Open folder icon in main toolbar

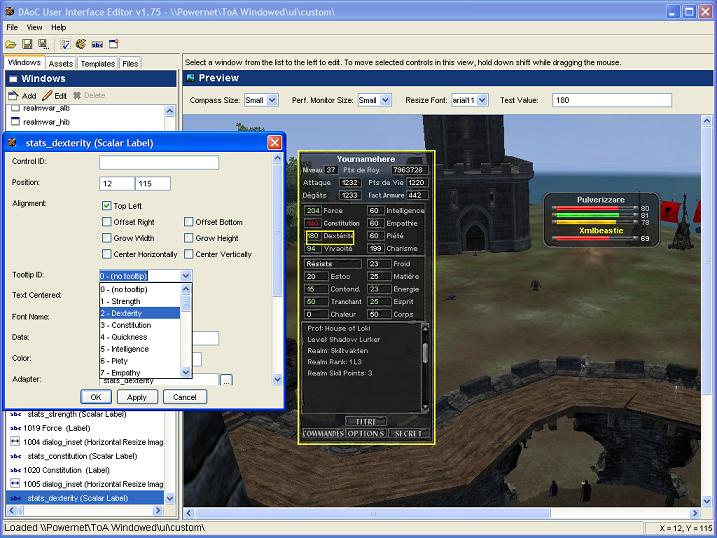point(11,44)
